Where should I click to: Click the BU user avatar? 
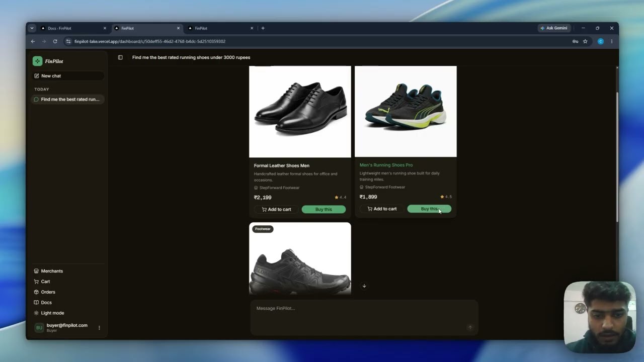click(x=39, y=328)
